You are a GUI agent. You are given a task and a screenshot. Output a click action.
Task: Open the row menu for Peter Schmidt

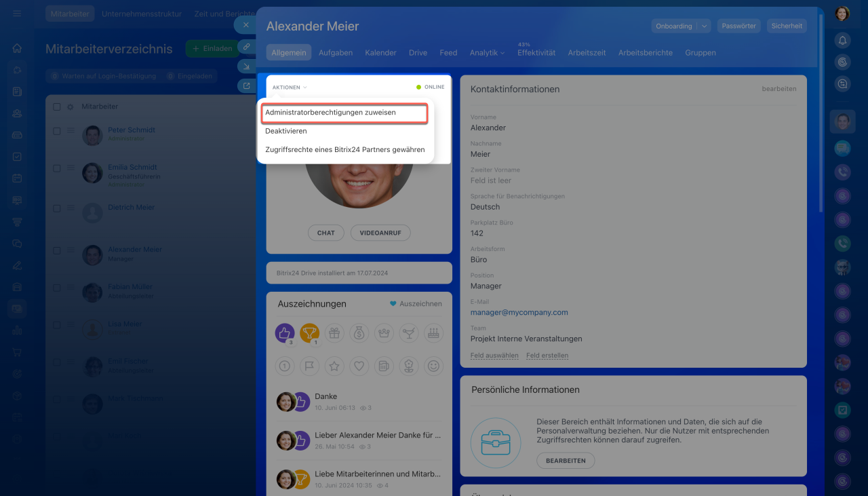coord(71,132)
